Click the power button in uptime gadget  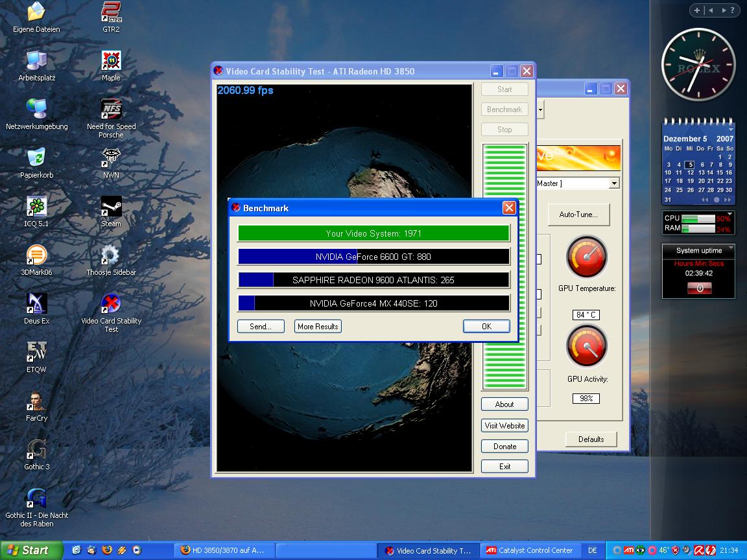(700, 288)
